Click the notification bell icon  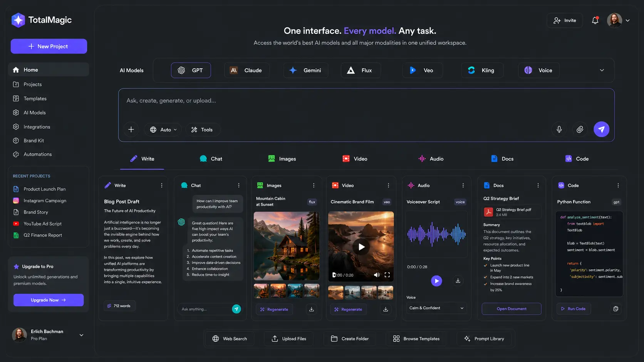tap(595, 20)
